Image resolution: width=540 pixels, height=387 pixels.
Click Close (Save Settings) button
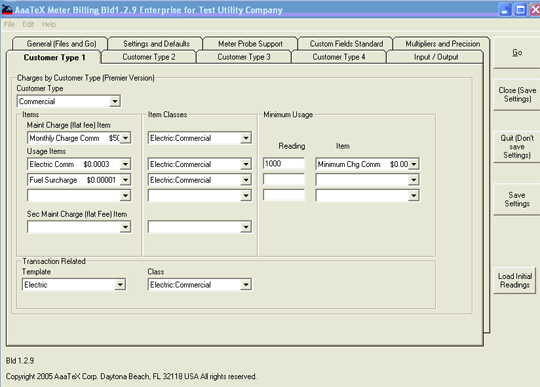pyautogui.click(x=517, y=94)
